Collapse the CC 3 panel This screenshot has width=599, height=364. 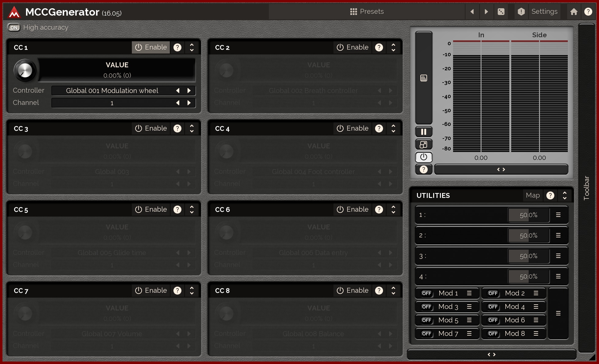192,128
